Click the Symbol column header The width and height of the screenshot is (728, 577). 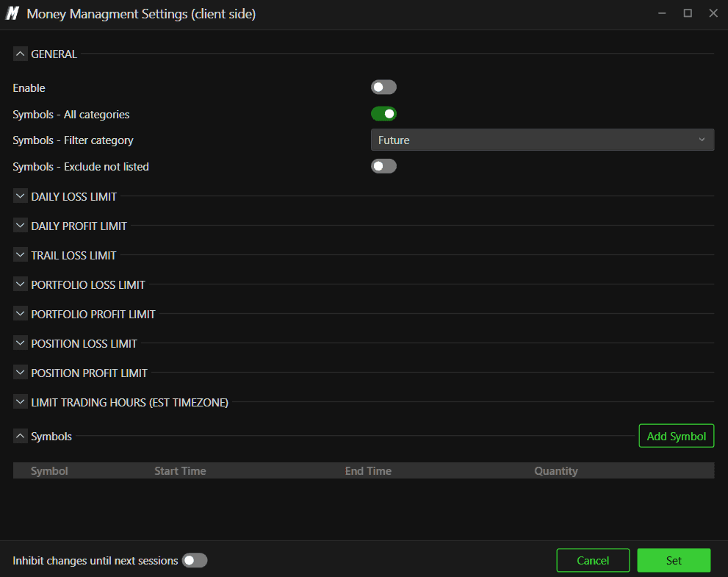click(x=49, y=470)
